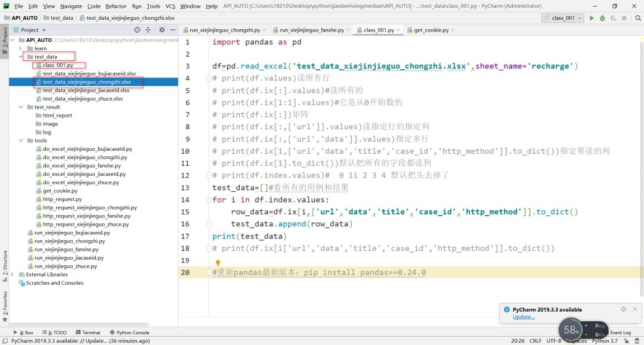
Task: Click the Run with Coverage icon
Action: tap(613, 18)
